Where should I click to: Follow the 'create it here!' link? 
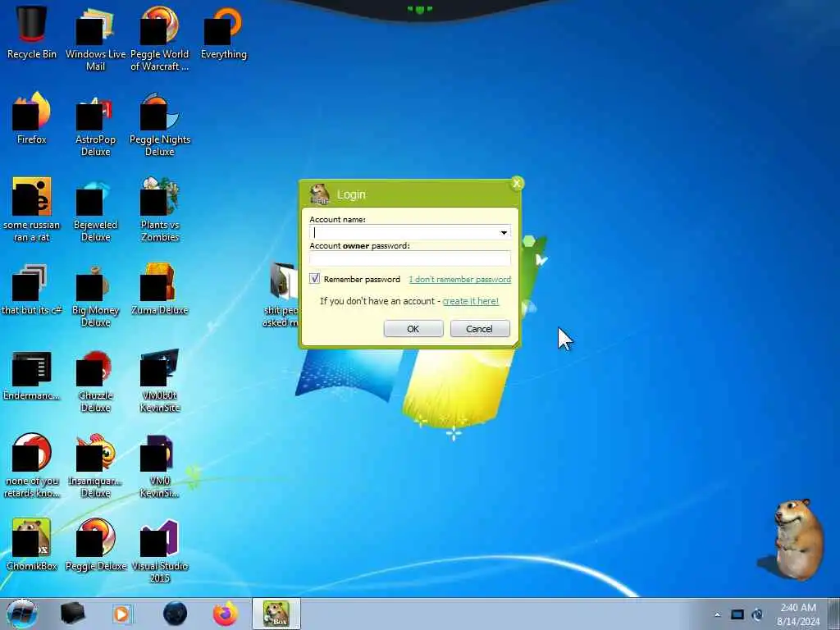click(x=470, y=301)
